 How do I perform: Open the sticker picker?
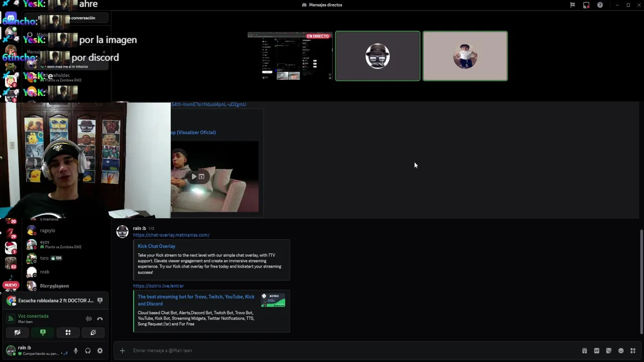609,350
